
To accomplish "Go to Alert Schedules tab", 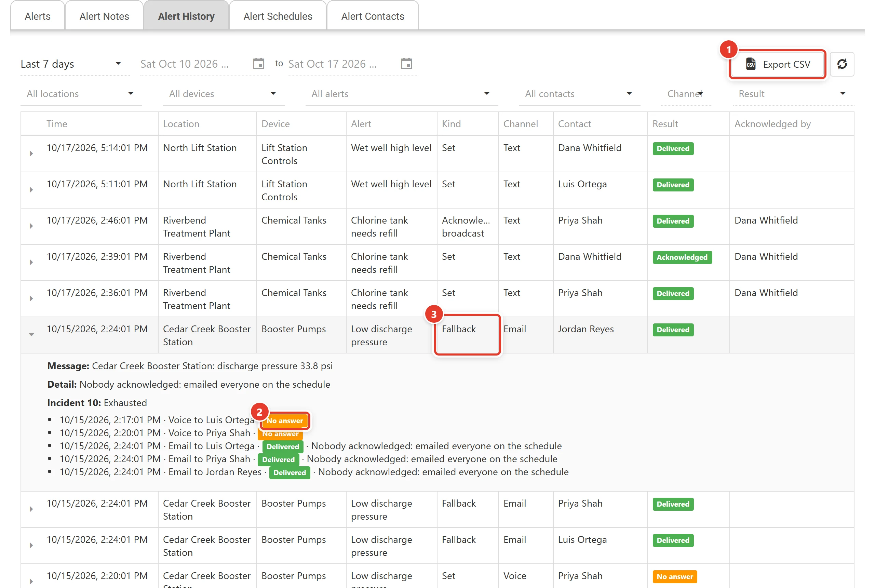I will click(x=278, y=16).
